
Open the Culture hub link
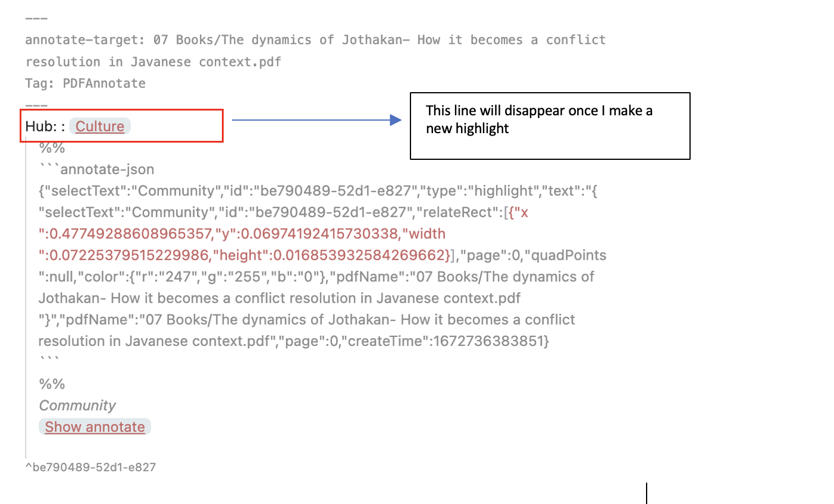tap(99, 126)
